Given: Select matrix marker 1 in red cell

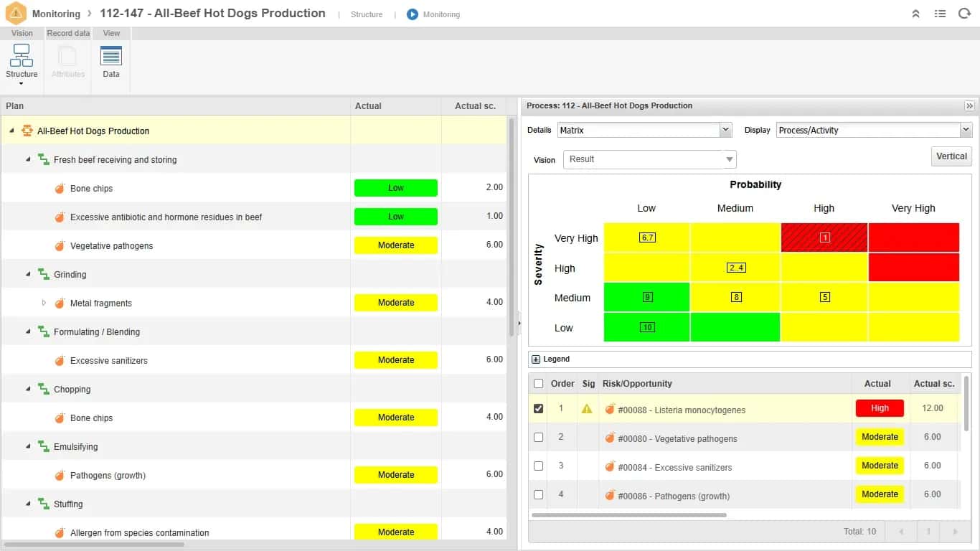Looking at the screenshot, I should click(824, 237).
